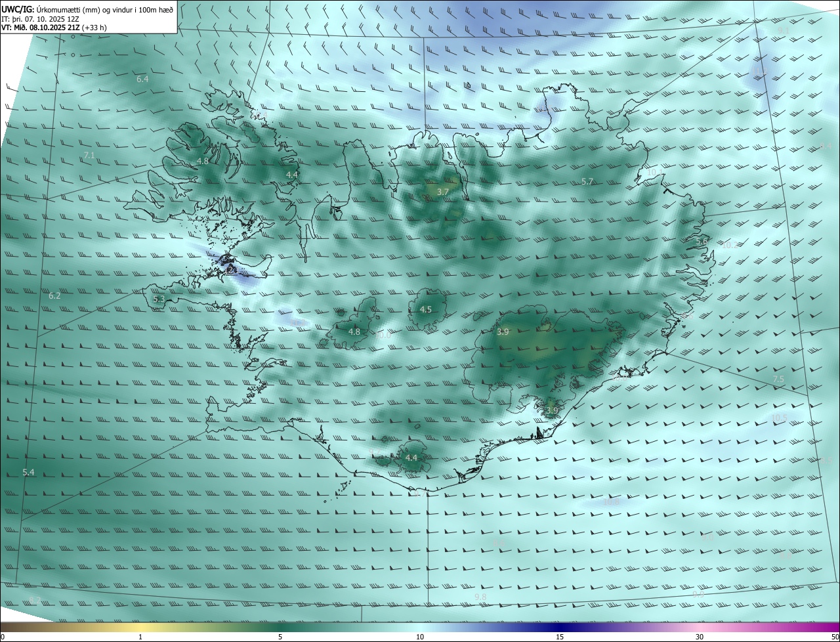Pick the 5.4 value label on the map
This screenshot has width=840, height=642.
[28, 473]
